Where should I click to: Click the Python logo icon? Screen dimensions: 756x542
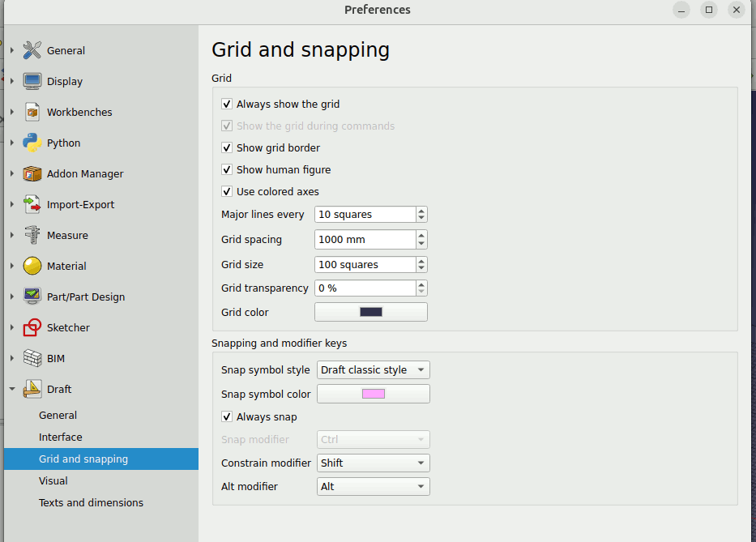point(32,143)
